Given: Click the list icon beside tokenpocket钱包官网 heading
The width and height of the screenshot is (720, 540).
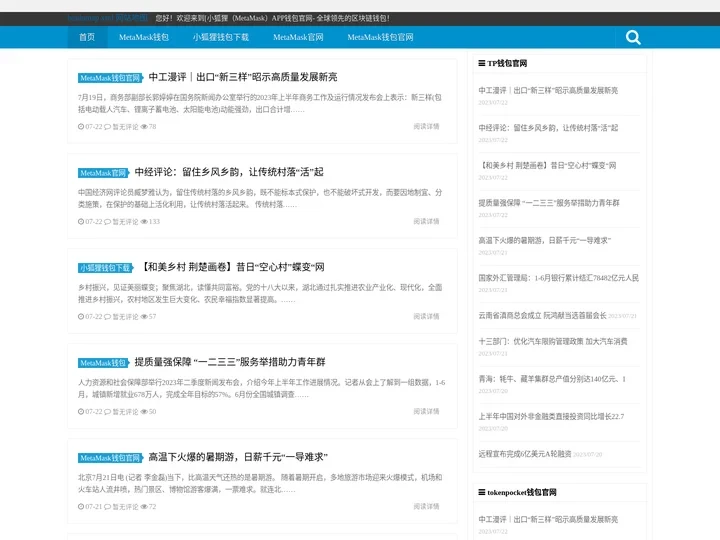Looking at the screenshot, I should pos(482,492).
